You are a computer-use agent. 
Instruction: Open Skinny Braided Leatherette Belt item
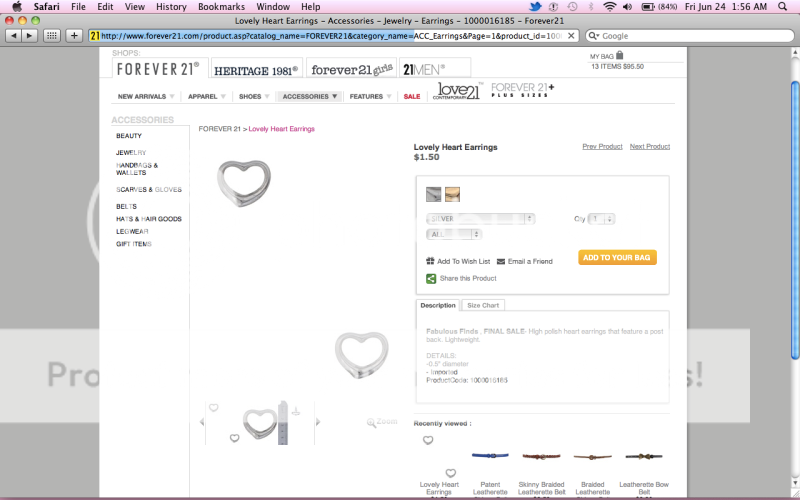click(x=541, y=472)
